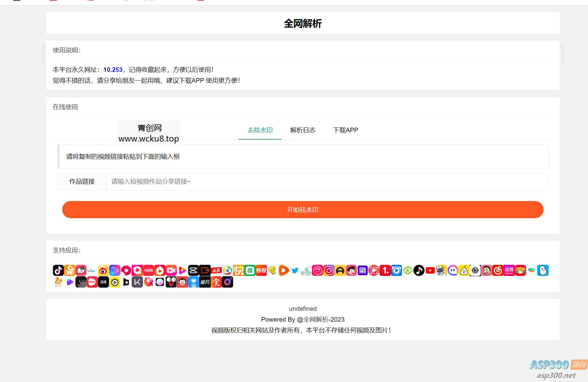This screenshot has width=588, height=382.
Task: Click the Twitter bird icon
Action: (295, 270)
